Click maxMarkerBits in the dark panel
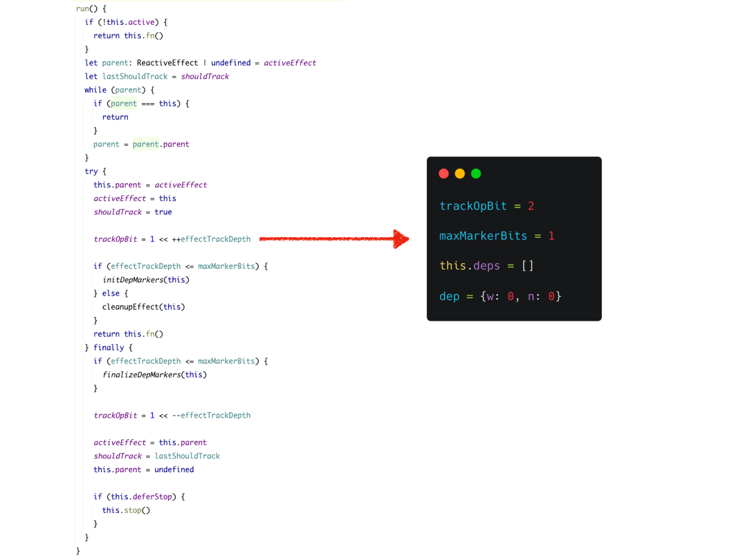The height and width of the screenshot is (560, 747). tap(483, 236)
